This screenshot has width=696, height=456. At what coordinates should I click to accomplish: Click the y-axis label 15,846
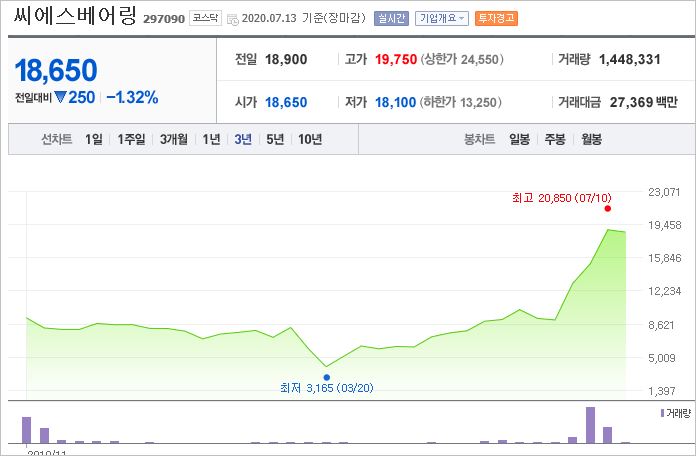point(664,258)
